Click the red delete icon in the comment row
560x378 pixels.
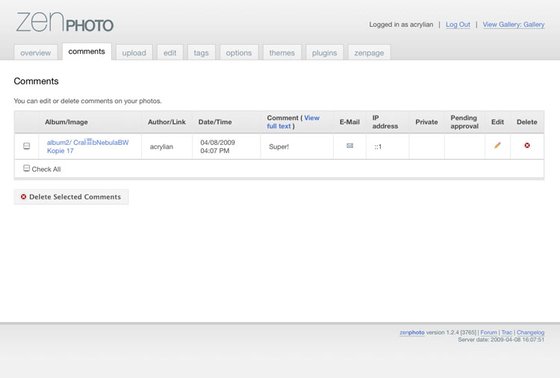tap(527, 145)
